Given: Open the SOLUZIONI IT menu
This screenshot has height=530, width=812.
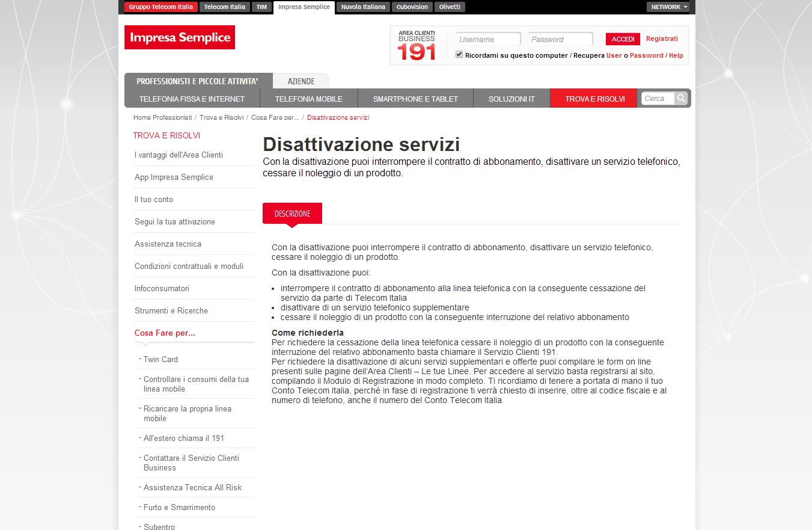Looking at the screenshot, I should tap(511, 98).
